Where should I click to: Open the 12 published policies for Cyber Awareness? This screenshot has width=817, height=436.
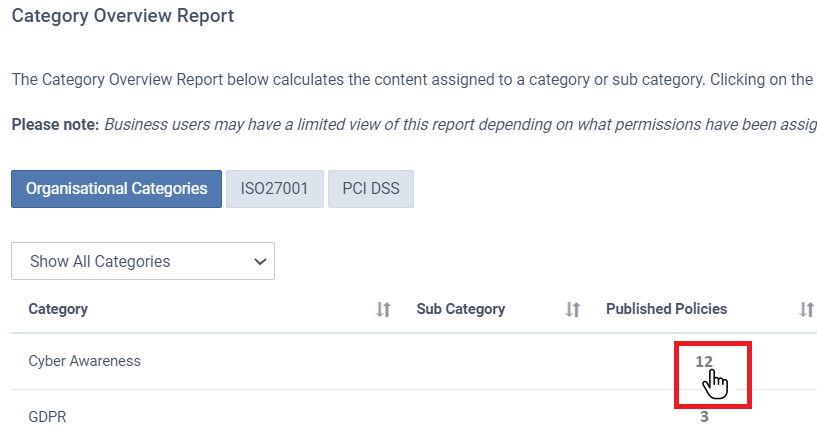703,362
